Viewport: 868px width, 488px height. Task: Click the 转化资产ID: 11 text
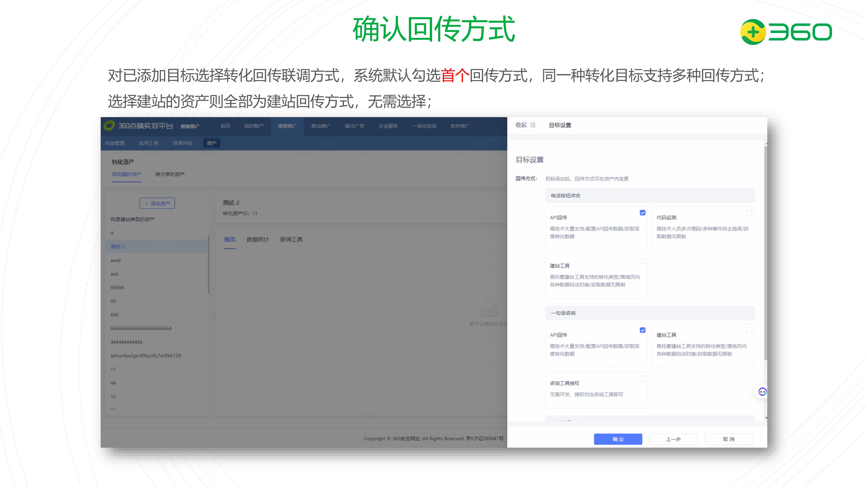pos(240,213)
